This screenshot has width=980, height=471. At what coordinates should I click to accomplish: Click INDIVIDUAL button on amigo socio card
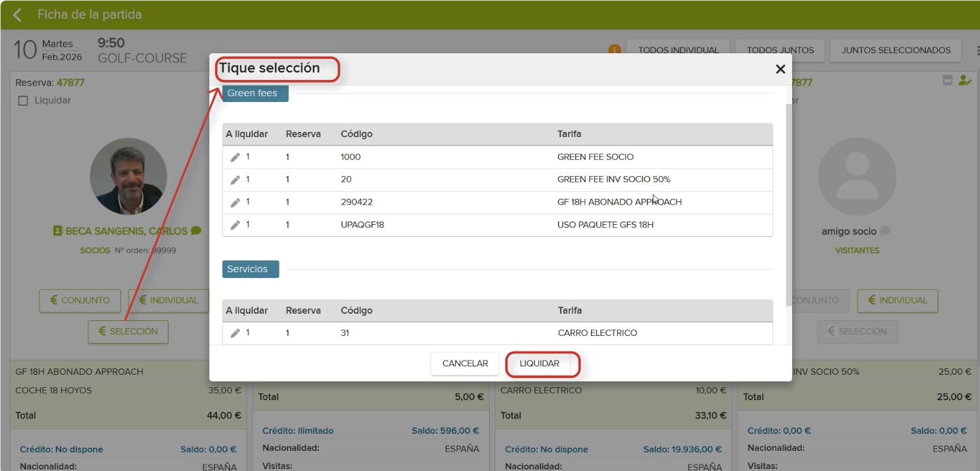tap(897, 301)
